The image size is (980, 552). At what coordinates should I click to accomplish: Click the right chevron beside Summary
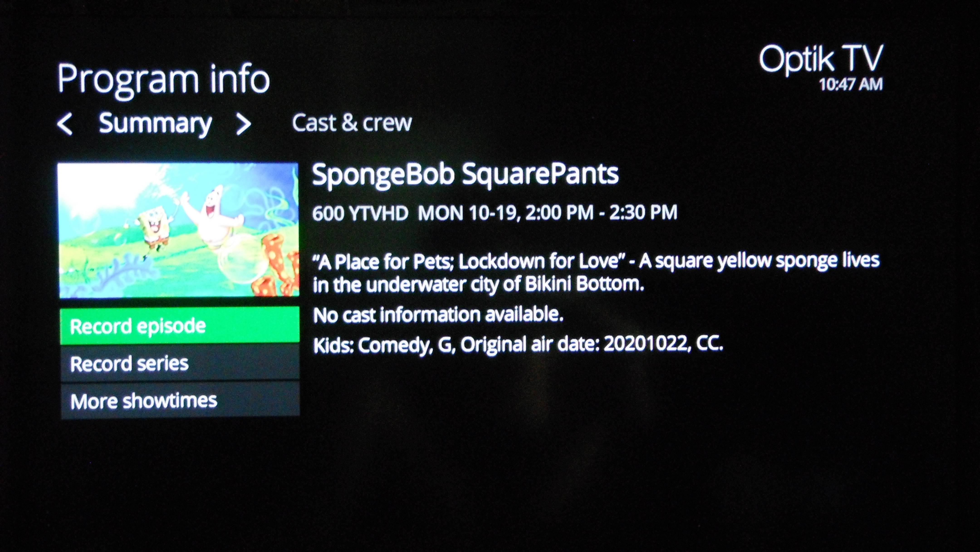[x=243, y=124]
